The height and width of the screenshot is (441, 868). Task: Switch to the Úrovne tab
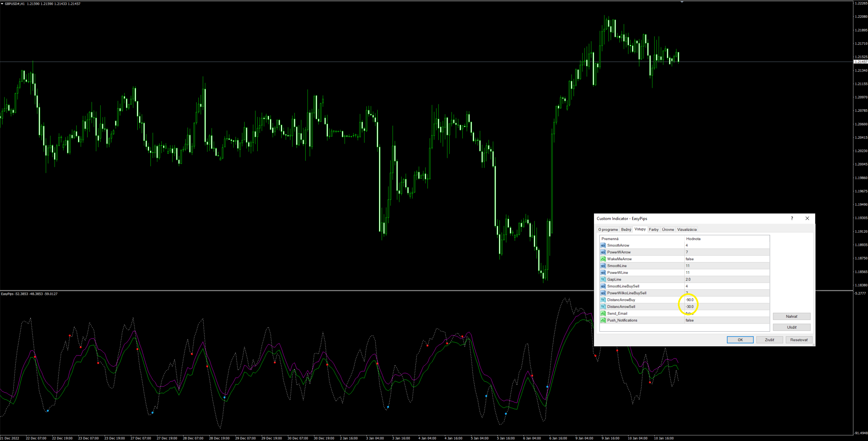pos(668,230)
